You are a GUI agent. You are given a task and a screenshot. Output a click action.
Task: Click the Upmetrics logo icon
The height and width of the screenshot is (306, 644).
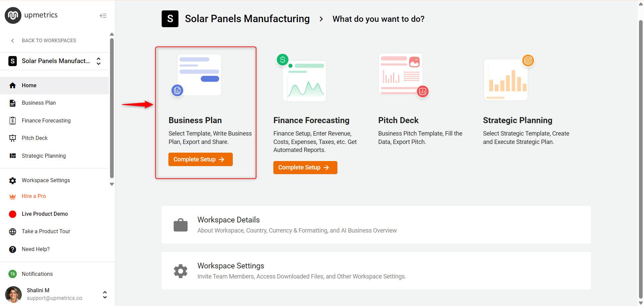(x=13, y=15)
